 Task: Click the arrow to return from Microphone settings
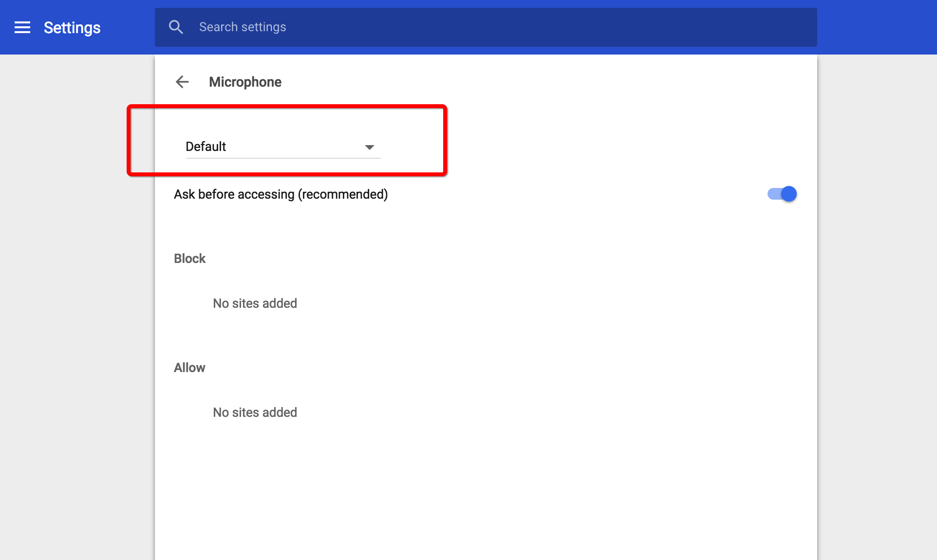(x=182, y=82)
